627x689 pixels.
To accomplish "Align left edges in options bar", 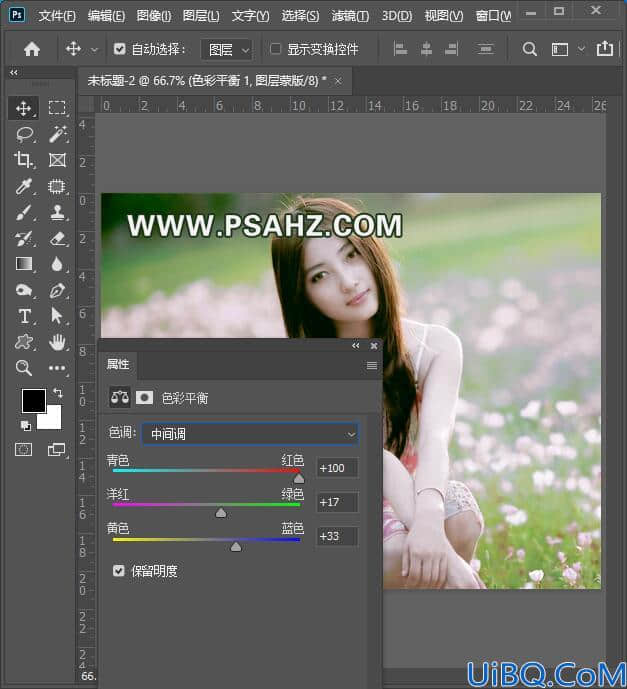I will pyautogui.click(x=400, y=49).
